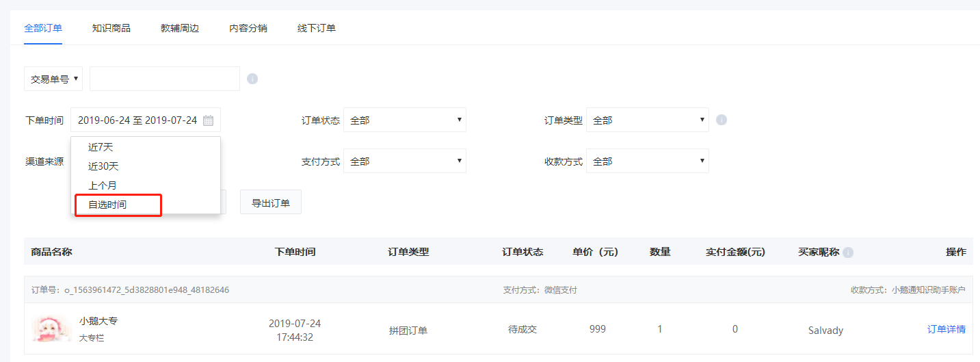Viewport: 980px width, 362px height.
Task: Choose the highlighted 自选时间 option
Action: point(118,205)
